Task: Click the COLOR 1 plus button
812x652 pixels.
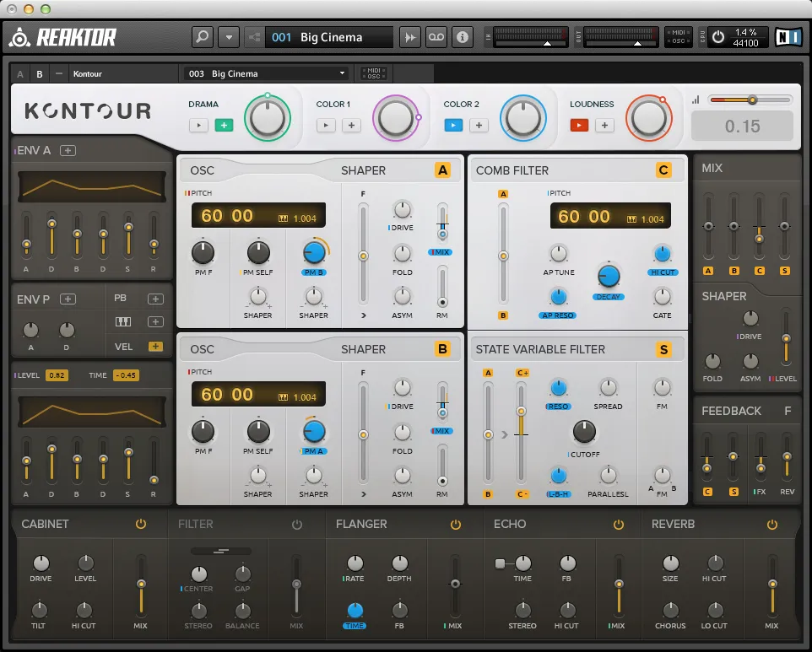Action: click(352, 125)
